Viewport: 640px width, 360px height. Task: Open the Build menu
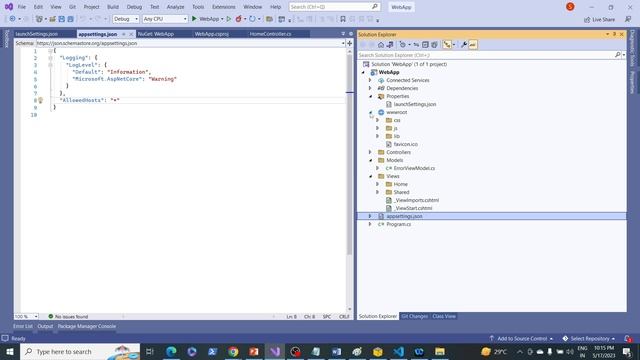[113, 7]
